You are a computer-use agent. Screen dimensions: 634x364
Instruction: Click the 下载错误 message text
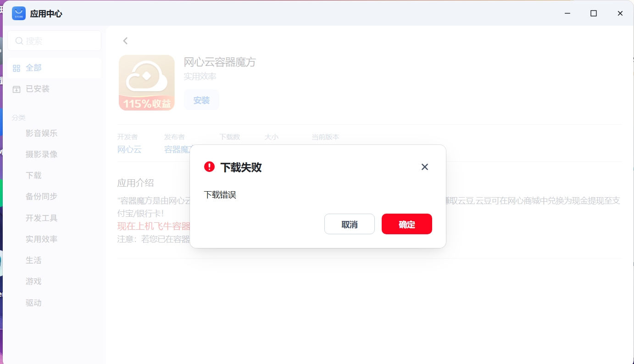coord(220,195)
